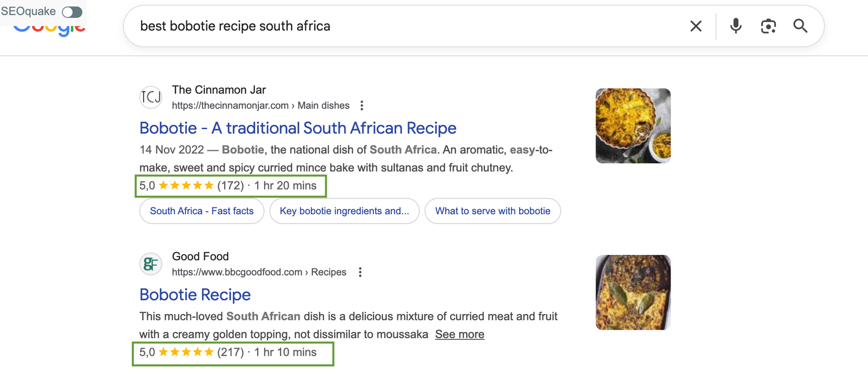Click the magnifying glass search button
868x378 pixels.
pos(800,26)
